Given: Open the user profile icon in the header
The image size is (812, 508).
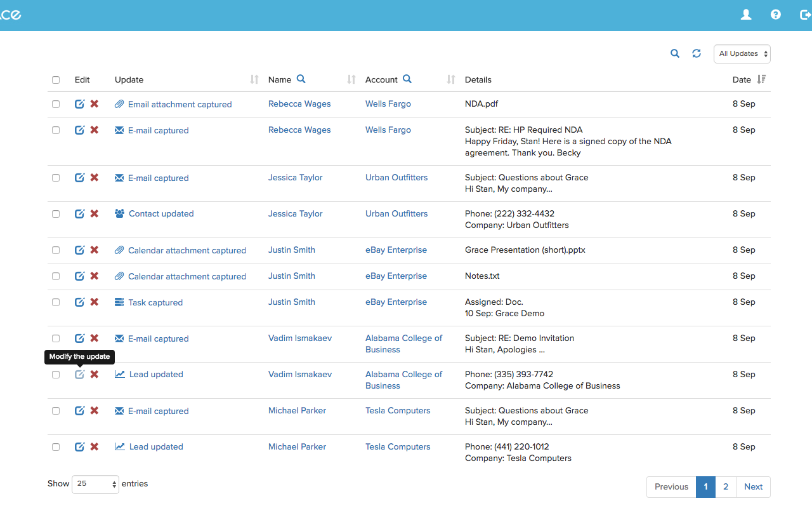Looking at the screenshot, I should pos(746,15).
